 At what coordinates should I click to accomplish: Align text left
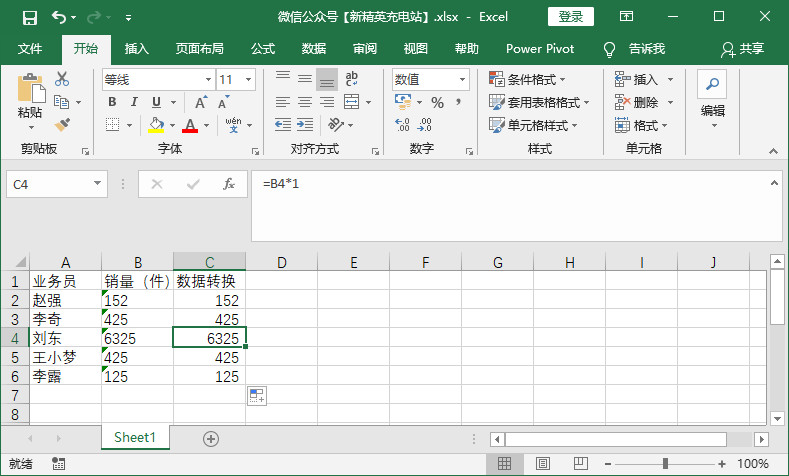click(283, 102)
